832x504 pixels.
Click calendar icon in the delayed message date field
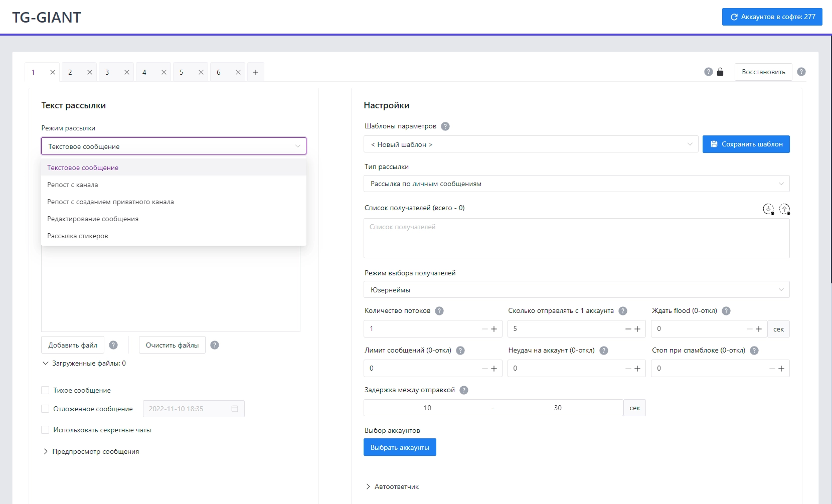point(235,409)
